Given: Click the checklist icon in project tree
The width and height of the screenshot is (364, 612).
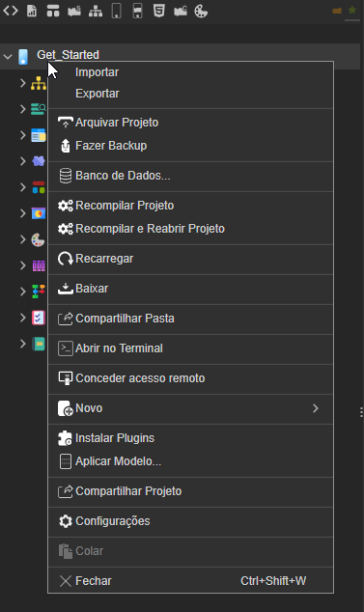Looking at the screenshot, I should click(x=39, y=318).
